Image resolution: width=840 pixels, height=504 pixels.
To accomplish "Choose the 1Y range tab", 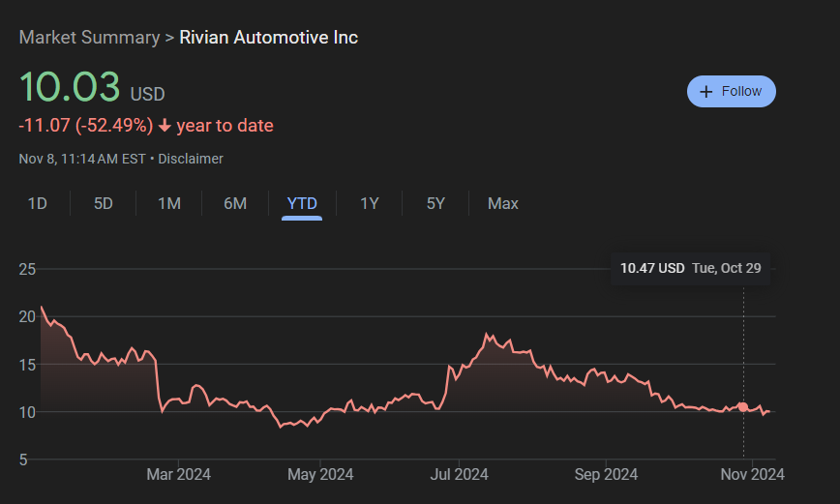I will click(x=369, y=203).
